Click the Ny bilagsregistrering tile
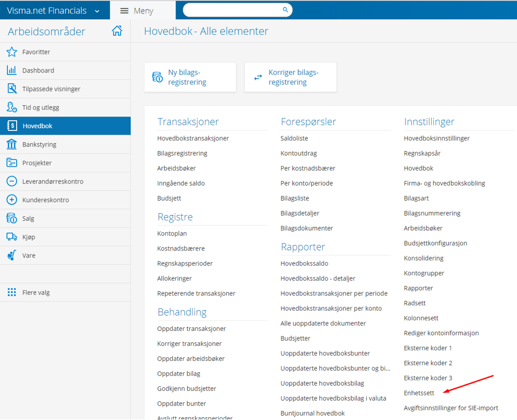The image size is (517, 420). (x=190, y=77)
